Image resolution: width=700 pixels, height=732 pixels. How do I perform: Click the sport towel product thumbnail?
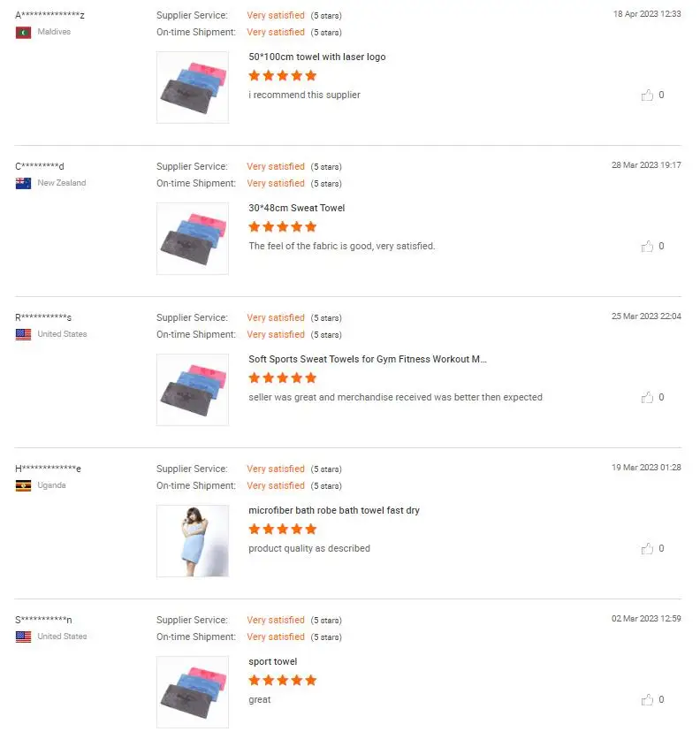193,692
